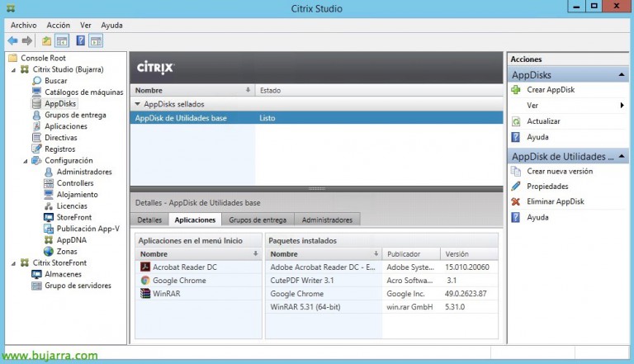
Task: Select Buscar in the console tree
Action: [x=56, y=81]
